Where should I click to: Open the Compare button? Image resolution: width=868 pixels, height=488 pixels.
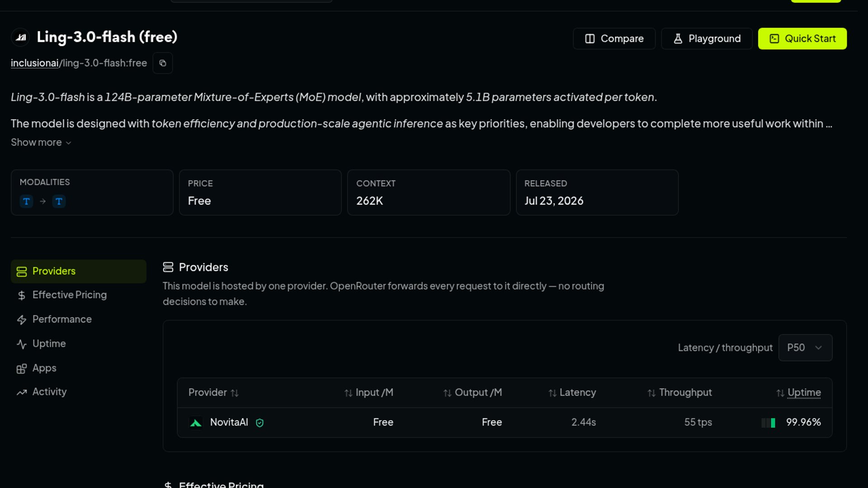614,39
